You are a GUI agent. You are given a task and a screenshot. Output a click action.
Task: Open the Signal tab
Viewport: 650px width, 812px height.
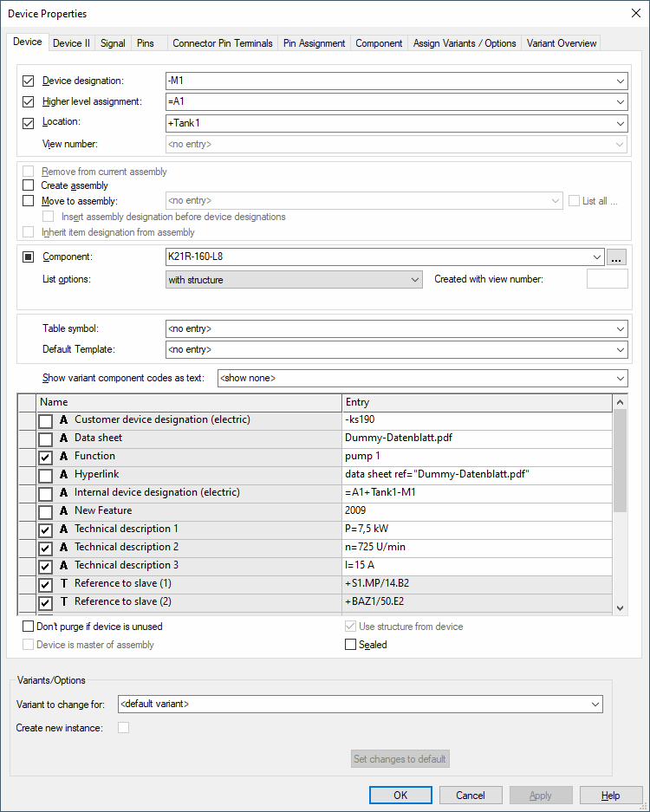tap(113, 43)
